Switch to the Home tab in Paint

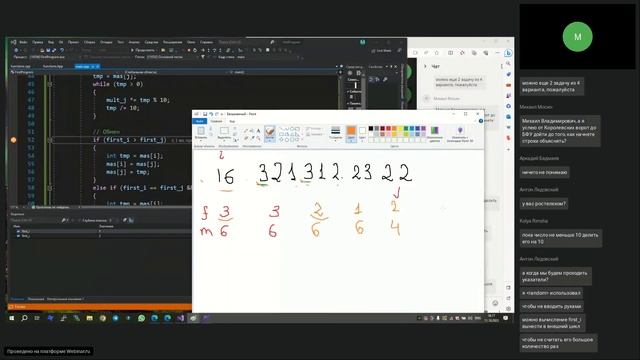(216, 121)
